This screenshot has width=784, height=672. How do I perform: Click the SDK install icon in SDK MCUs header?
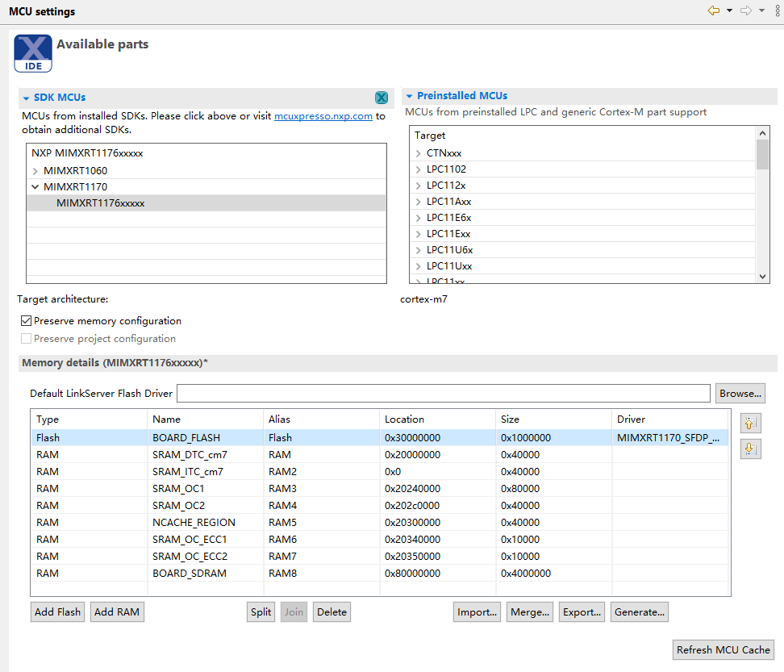[x=382, y=98]
